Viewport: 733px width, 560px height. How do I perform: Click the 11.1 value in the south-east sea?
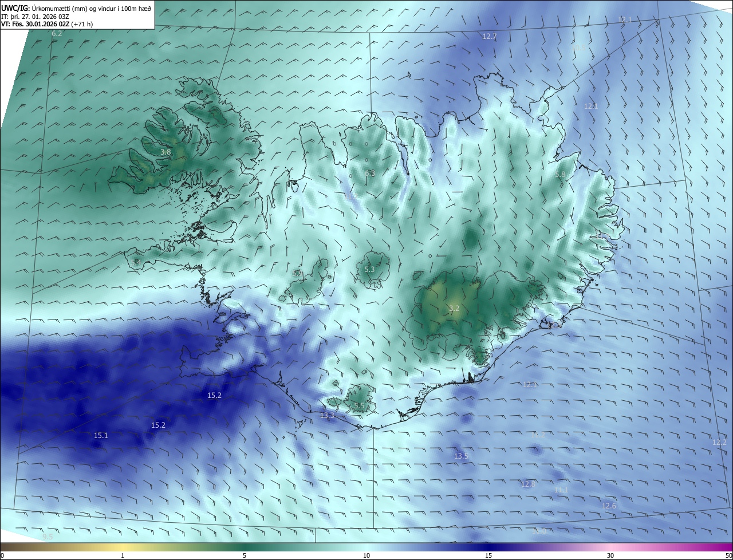(x=561, y=490)
